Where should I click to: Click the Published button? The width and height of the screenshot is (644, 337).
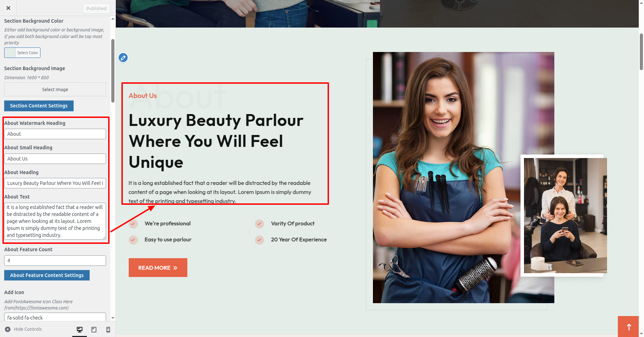(x=96, y=8)
